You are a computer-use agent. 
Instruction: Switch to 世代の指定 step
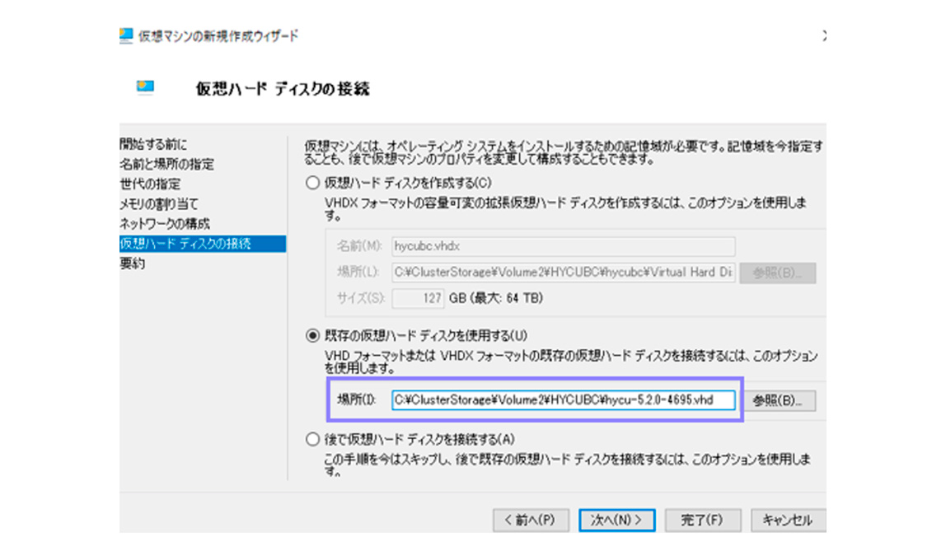click(150, 184)
